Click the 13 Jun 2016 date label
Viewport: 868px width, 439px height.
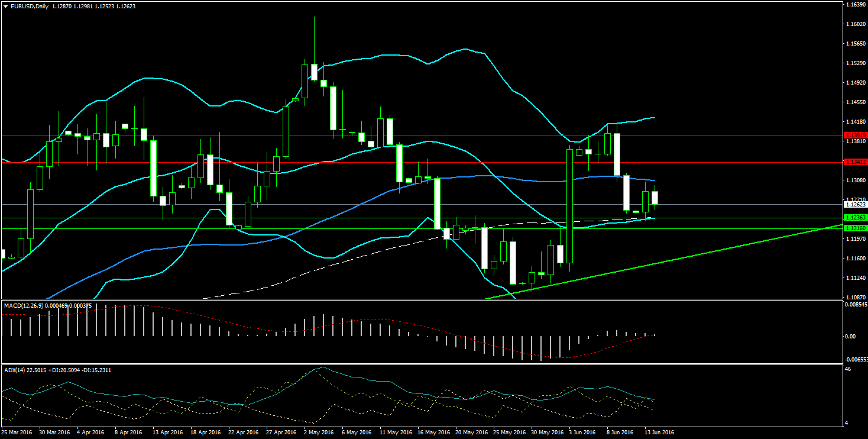pos(659,432)
